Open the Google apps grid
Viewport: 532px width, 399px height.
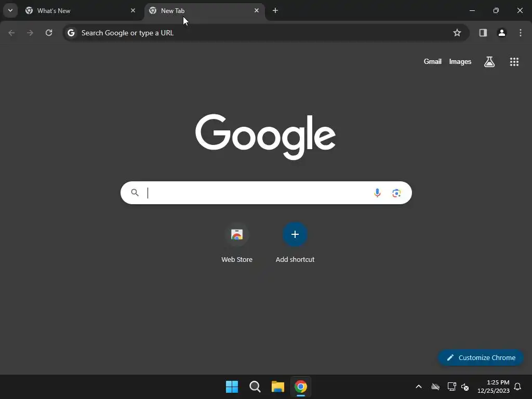tap(514, 62)
